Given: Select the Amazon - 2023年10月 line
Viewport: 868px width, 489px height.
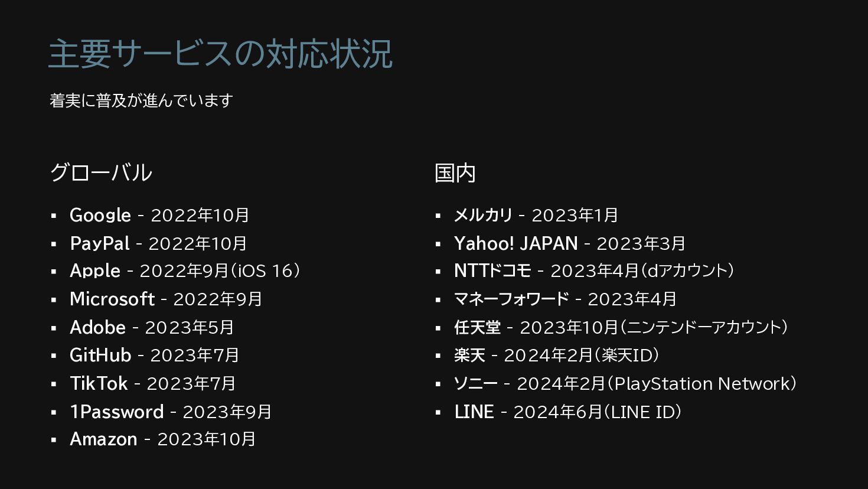Looking at the screenshot, I should click(163, 439).
